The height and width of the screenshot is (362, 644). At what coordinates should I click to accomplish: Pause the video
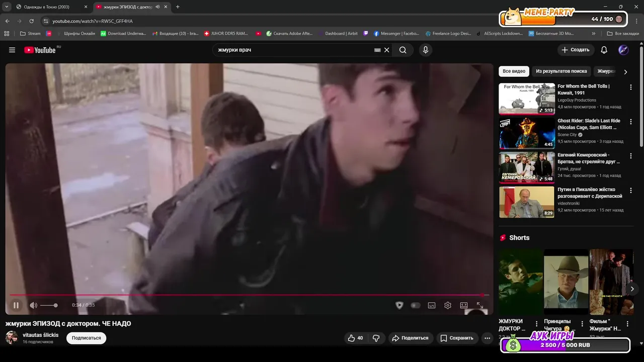(x=16, y=305)
